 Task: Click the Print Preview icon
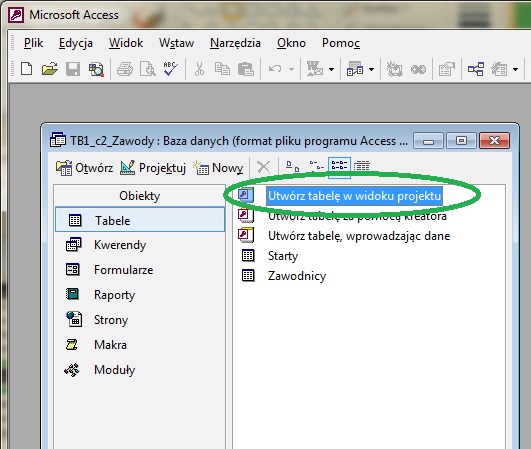148,69
